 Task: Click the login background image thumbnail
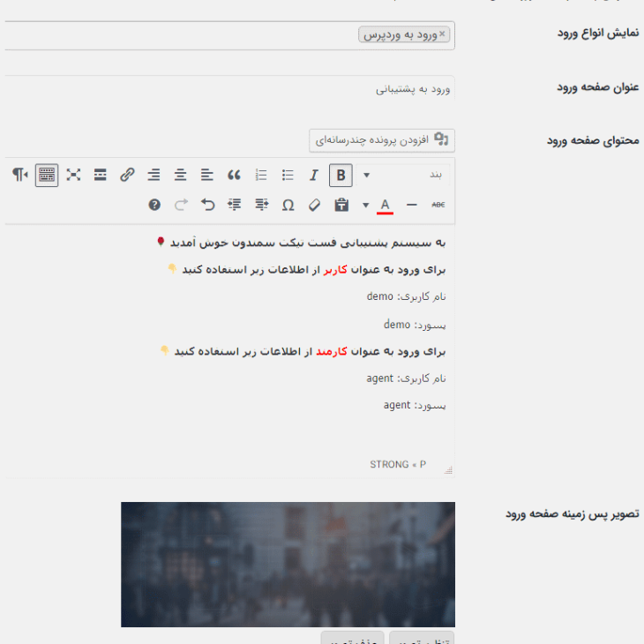click(x=288, y=564)
